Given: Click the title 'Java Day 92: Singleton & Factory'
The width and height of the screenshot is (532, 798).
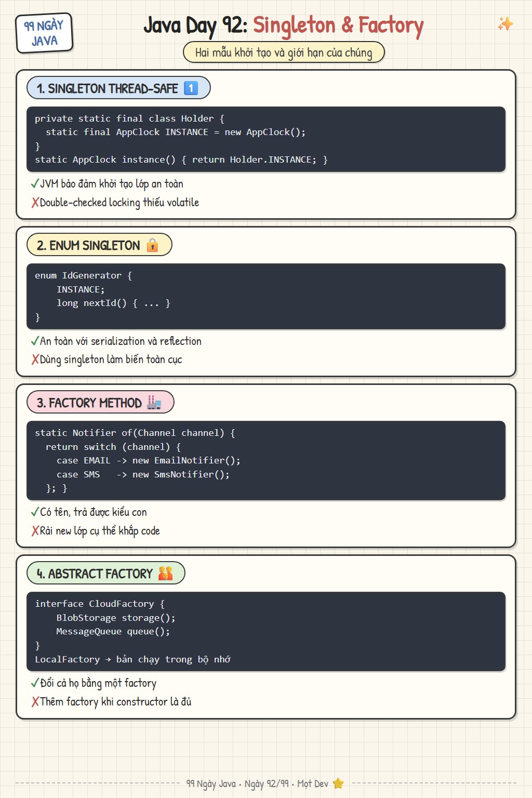Looking at the screenshot, I should (x=284, y=25).
